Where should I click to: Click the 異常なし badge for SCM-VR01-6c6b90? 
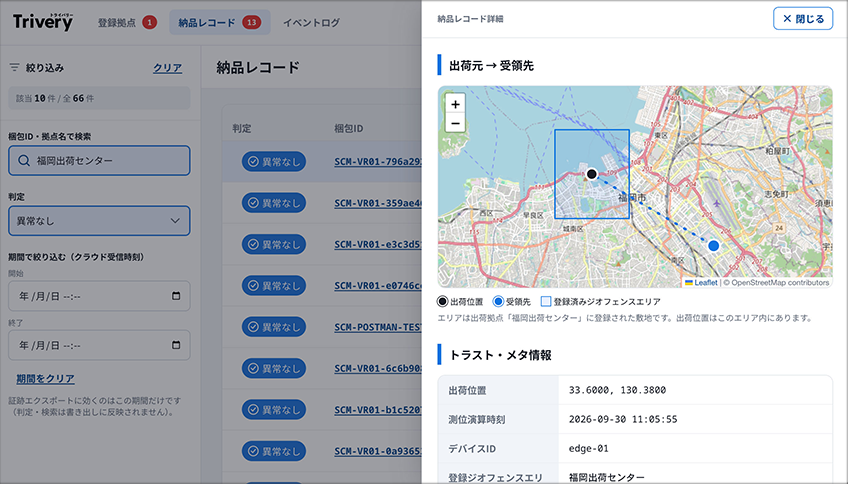tap(274, 368)
